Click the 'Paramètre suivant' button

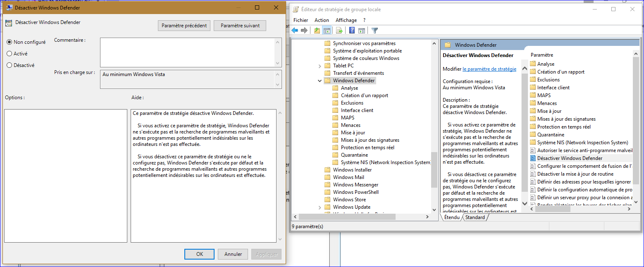coord(240,26)
